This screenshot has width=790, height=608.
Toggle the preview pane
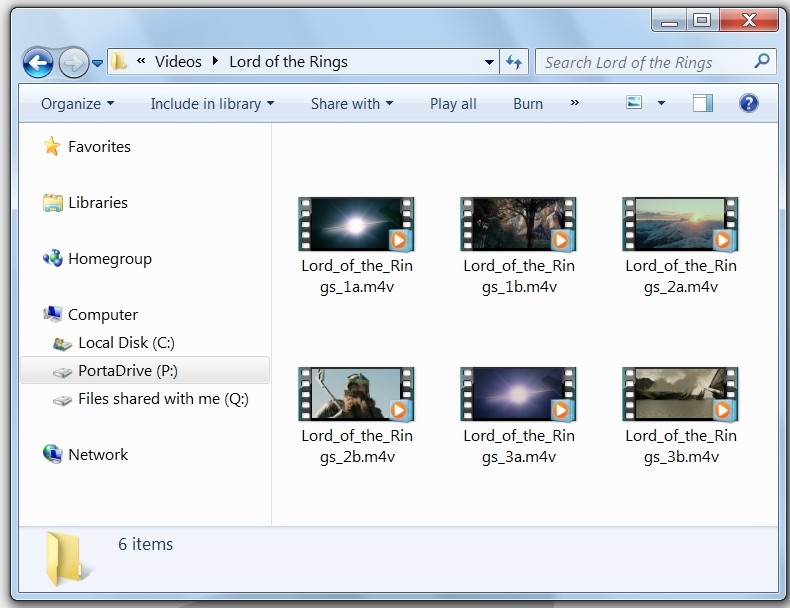click(x=702, y=103)
